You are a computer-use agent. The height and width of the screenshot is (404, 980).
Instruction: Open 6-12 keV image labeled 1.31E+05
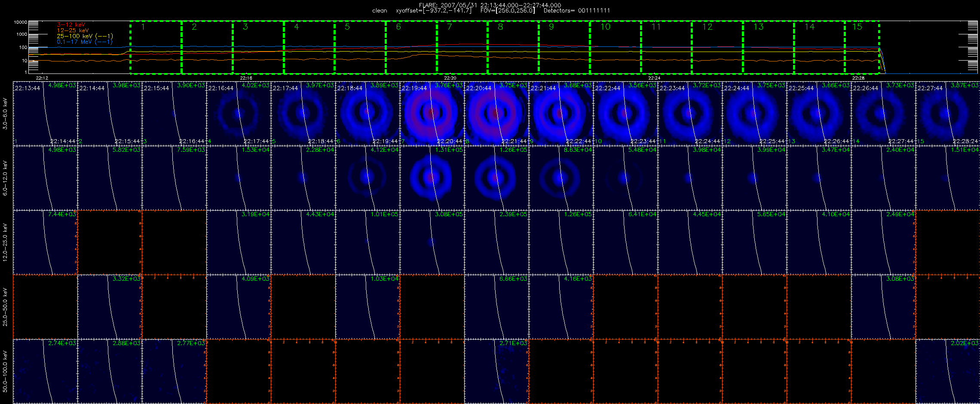[432, 178]
